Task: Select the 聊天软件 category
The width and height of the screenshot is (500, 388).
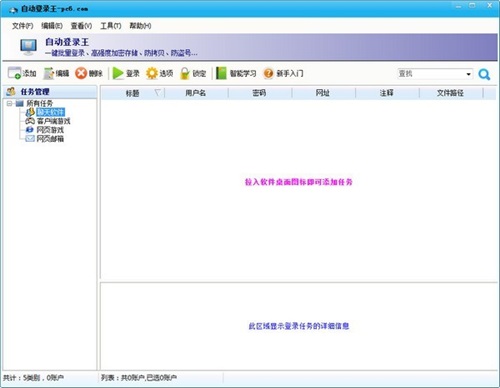Action: point(50,112)
